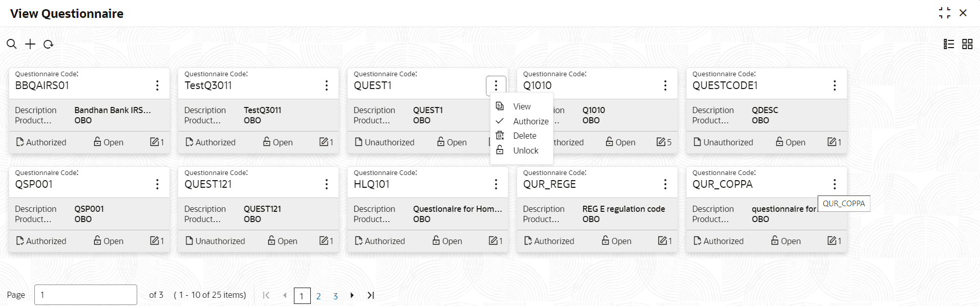Choose View from the context menu

tap(521, 106)
